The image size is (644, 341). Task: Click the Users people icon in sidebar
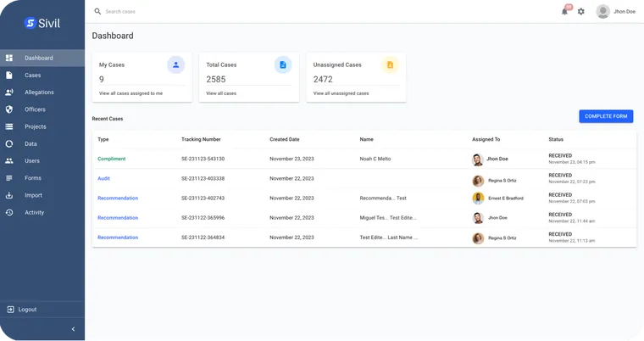[9, 161]
